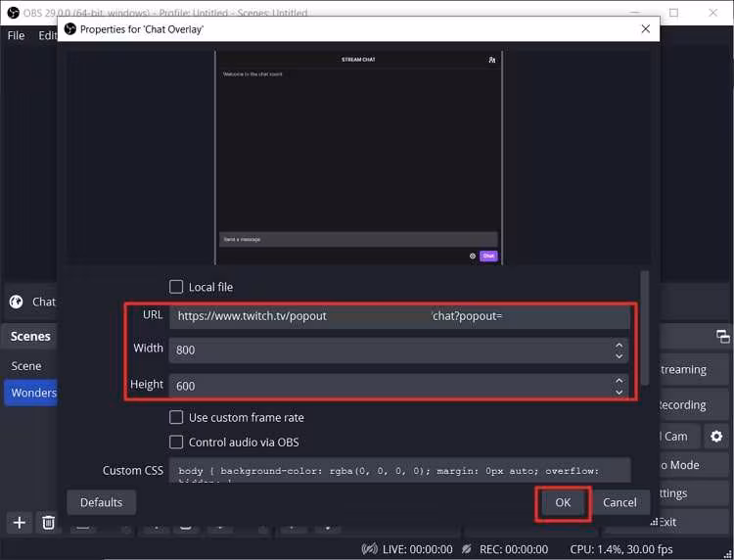Click the Custom CSS text box
734x560 pixels.
399,471
